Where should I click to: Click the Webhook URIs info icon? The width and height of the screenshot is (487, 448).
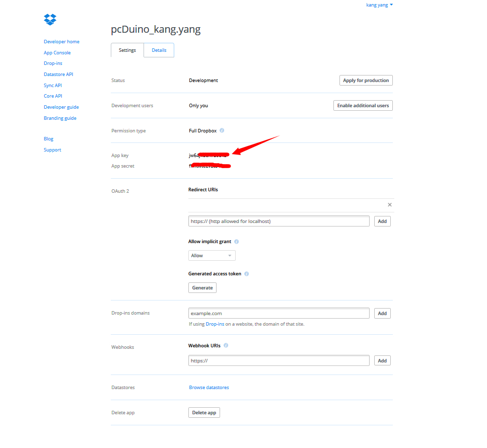coord(226,345)
